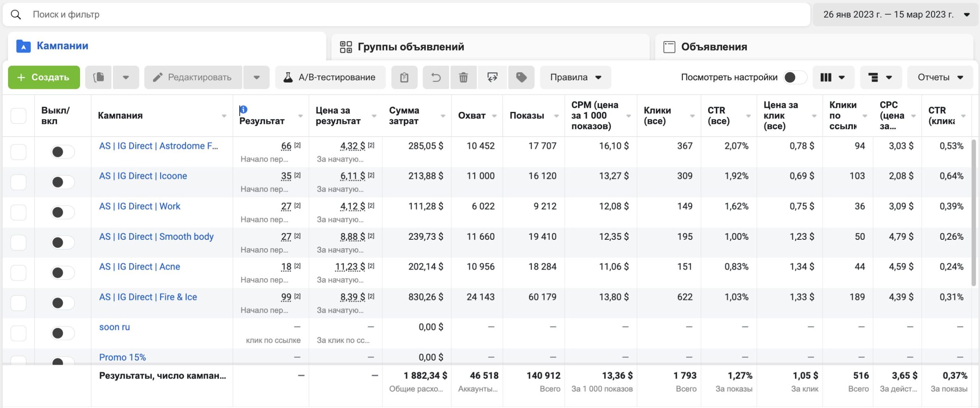This screenshot has height=408, width=980.
Task: Open the Promo 15% campaign link
Action: 122,357
